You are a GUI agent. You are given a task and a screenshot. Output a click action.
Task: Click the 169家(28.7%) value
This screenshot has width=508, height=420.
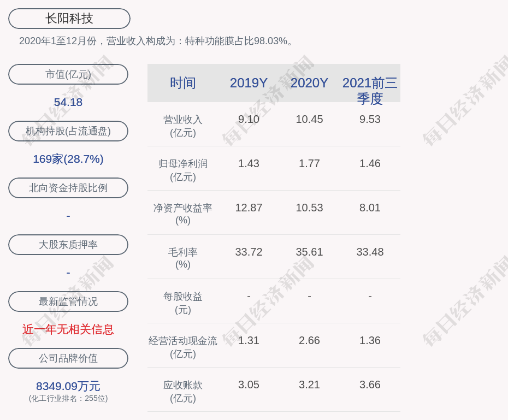pos(68,159)
